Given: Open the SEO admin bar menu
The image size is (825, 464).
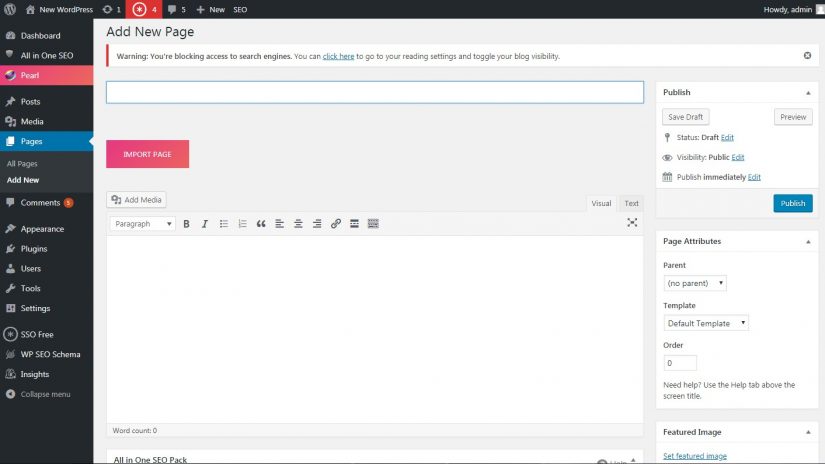Looking at the screenshot, I should (240, 9).
